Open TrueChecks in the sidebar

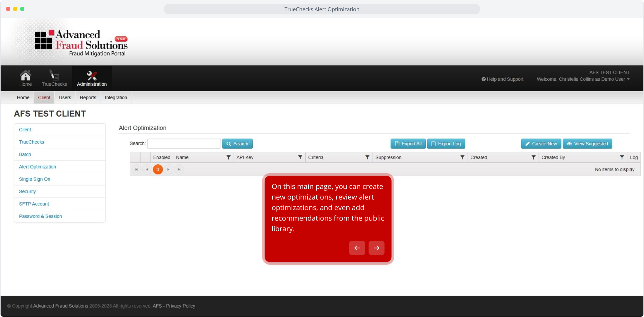point(60,142)
